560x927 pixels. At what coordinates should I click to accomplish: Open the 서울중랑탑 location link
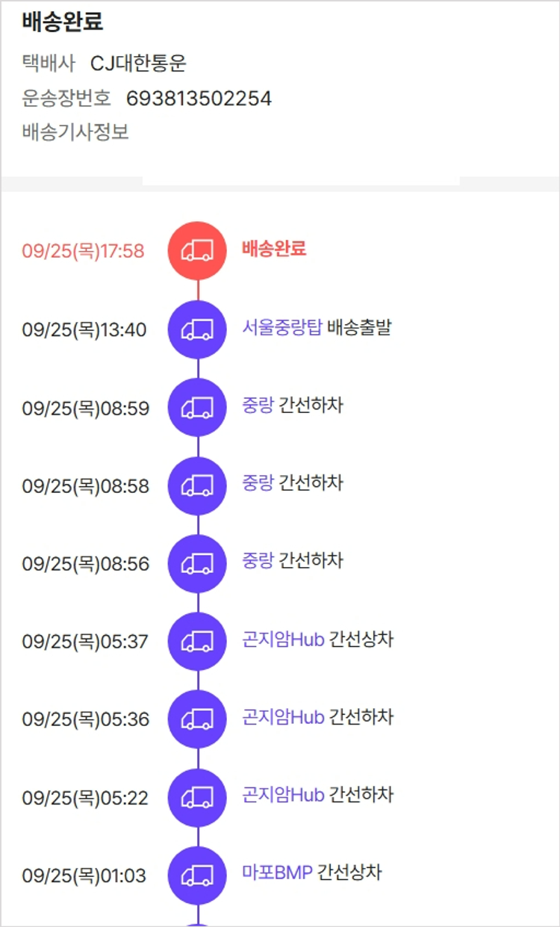(281, 328)
